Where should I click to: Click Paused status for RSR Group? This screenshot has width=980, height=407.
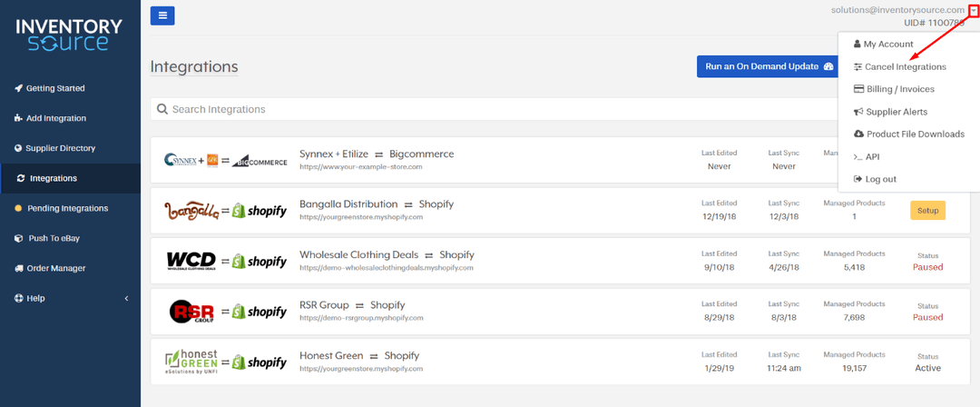(x=927, y=317)
